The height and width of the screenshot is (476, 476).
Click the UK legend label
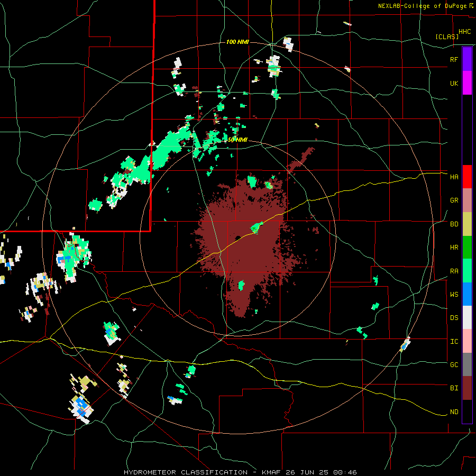(454, 83)
